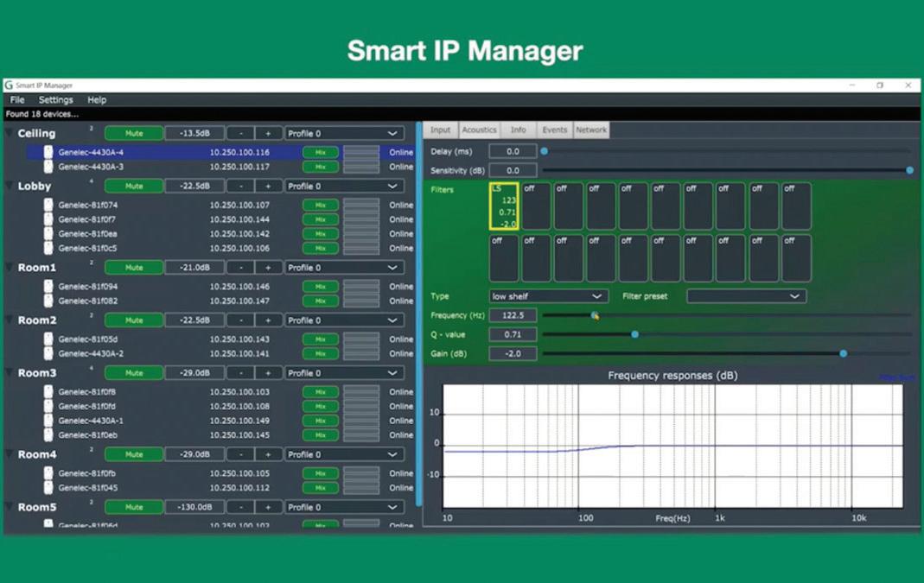Switch to the Input tab
This screenshot has height=583, width=924.
pos(440,130)
